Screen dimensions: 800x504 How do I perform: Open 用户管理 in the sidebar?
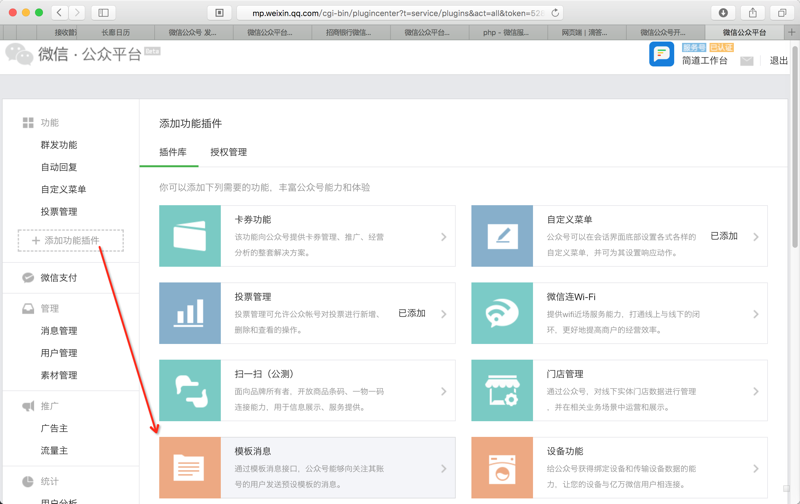[x=59, y=353]
